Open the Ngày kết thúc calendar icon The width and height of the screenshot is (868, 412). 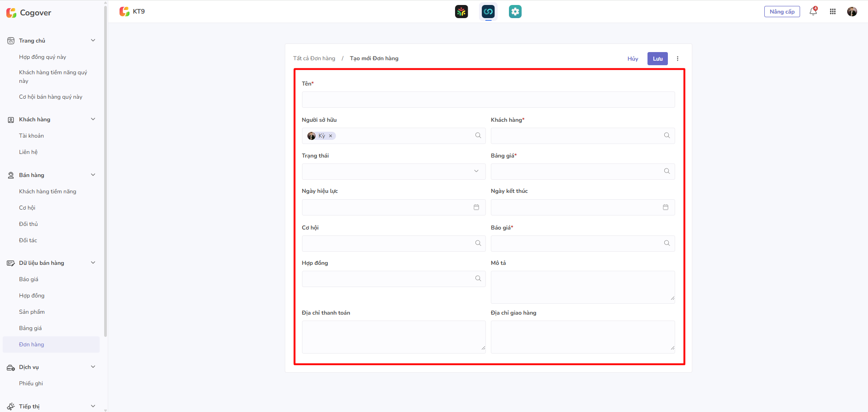tap(666, 207)
